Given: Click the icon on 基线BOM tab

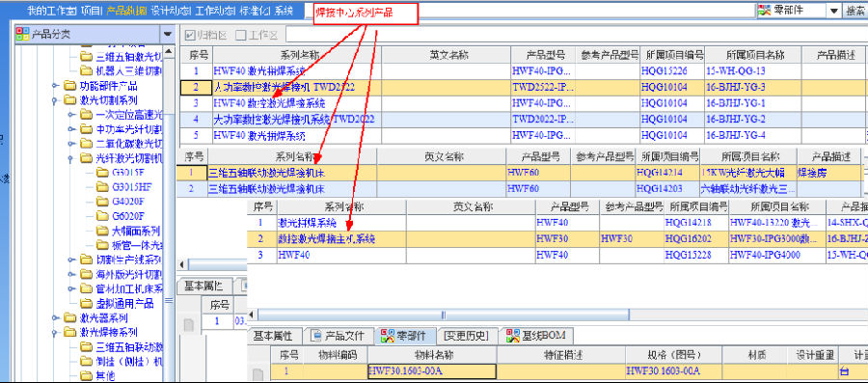Looking at the screenshot, I should 512,336.
